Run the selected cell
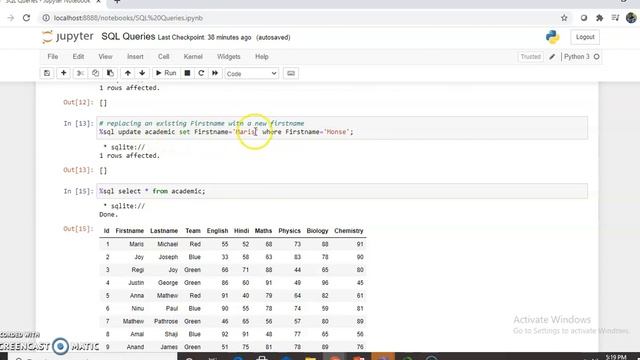Viewport: 640px width, 360px height. [166, 73]
